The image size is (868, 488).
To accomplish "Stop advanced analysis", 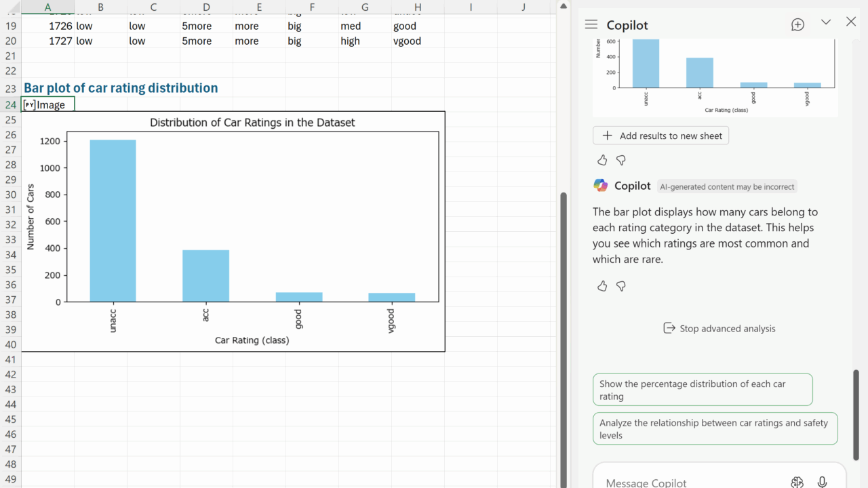I will (x=719, y=328).
